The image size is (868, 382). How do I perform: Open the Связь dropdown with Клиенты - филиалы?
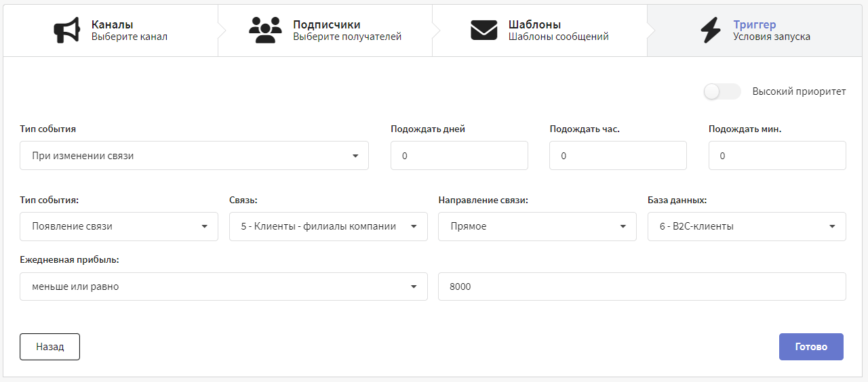(x=328, y=226)
